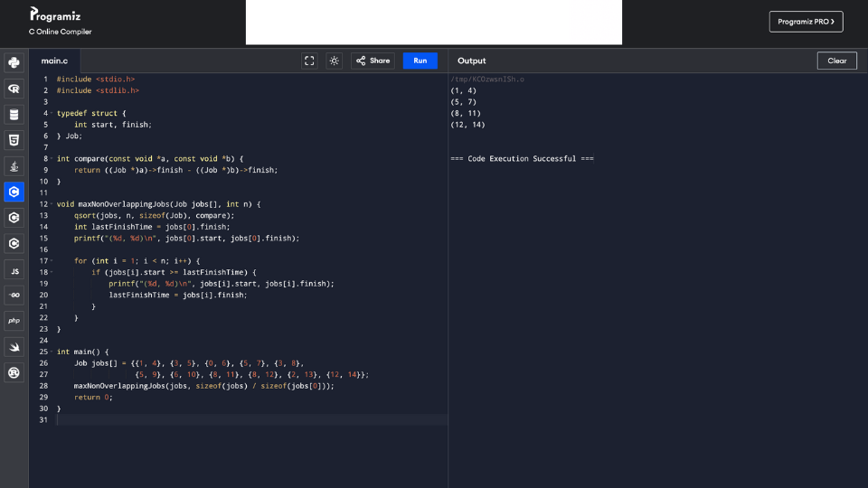The height and width of the screenshot is (488, 868).
Task: Toggle light/dark theme sun icon
Action: 335,61
